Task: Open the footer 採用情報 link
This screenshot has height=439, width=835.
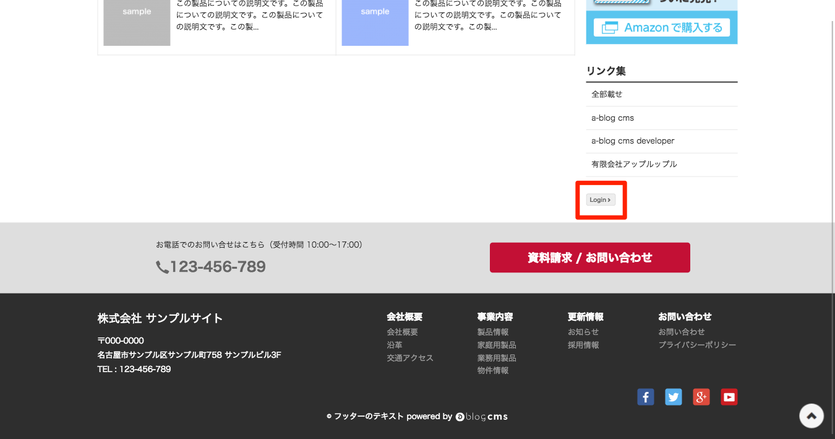Action: point(583,345)
